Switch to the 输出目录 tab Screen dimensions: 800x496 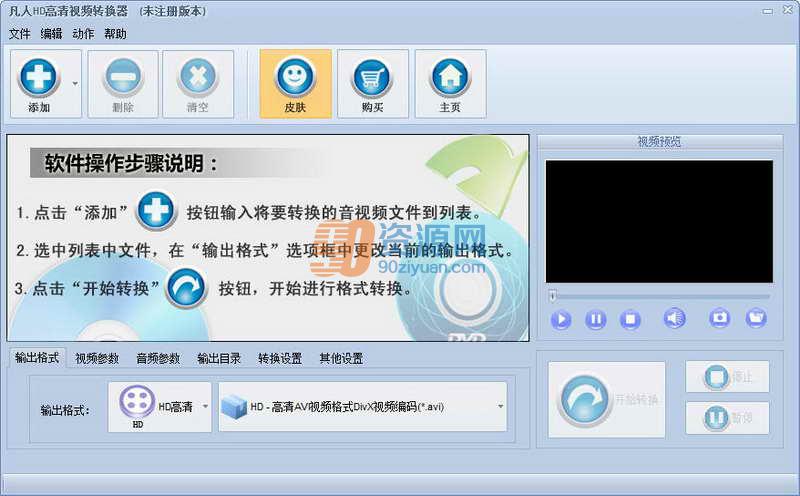pos(219,358)
